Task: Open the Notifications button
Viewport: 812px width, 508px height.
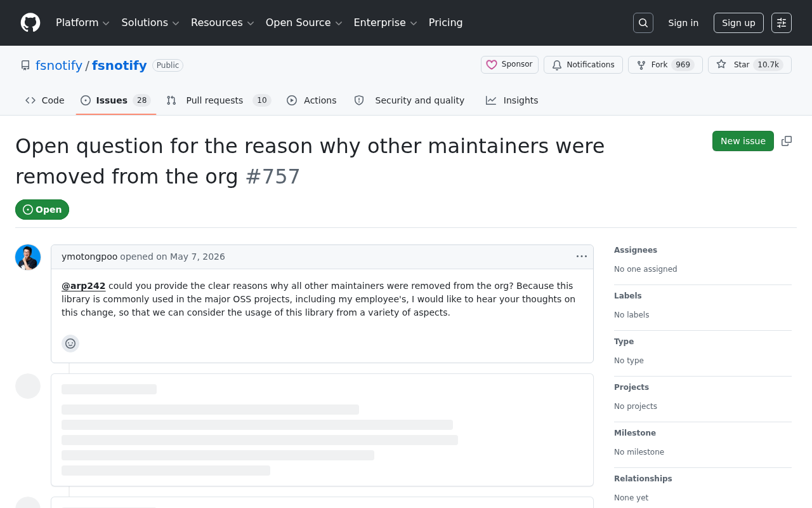Action: tap(583, 65)
